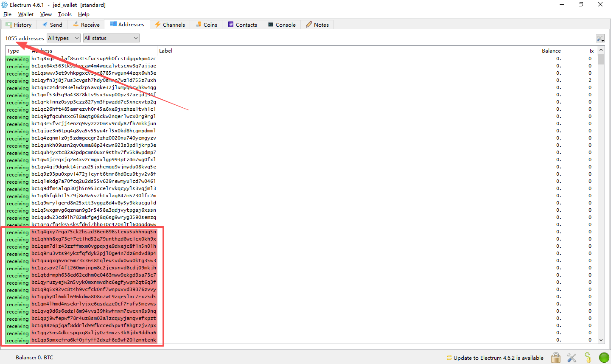
Task: Open the Tools menu
Action: tap(65, 14)
